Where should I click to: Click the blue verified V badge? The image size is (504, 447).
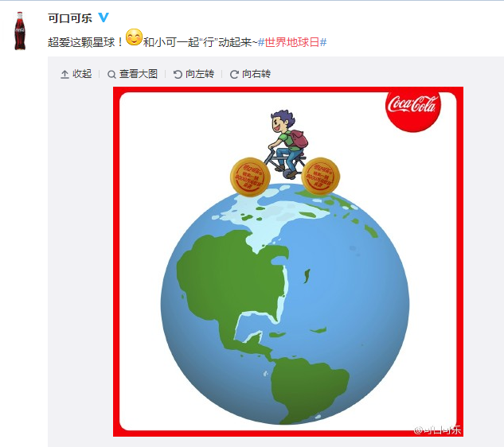pyautogui.click(x=104, y=17)
